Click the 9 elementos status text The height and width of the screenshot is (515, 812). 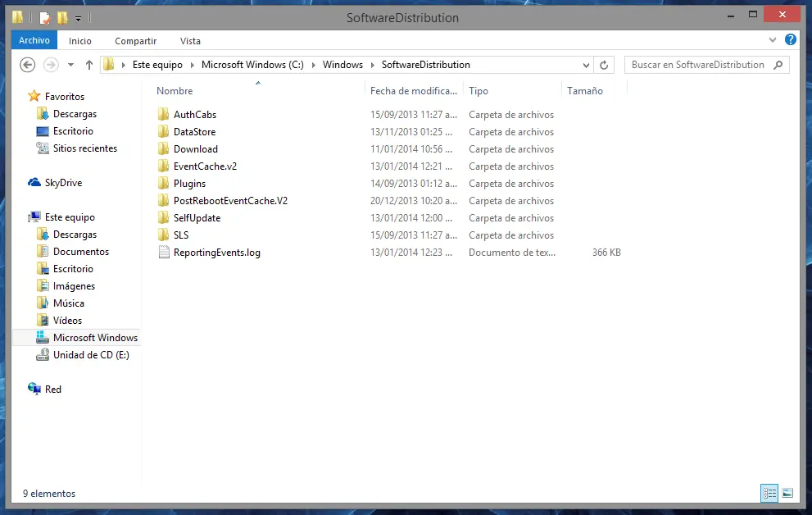(49, 493)
